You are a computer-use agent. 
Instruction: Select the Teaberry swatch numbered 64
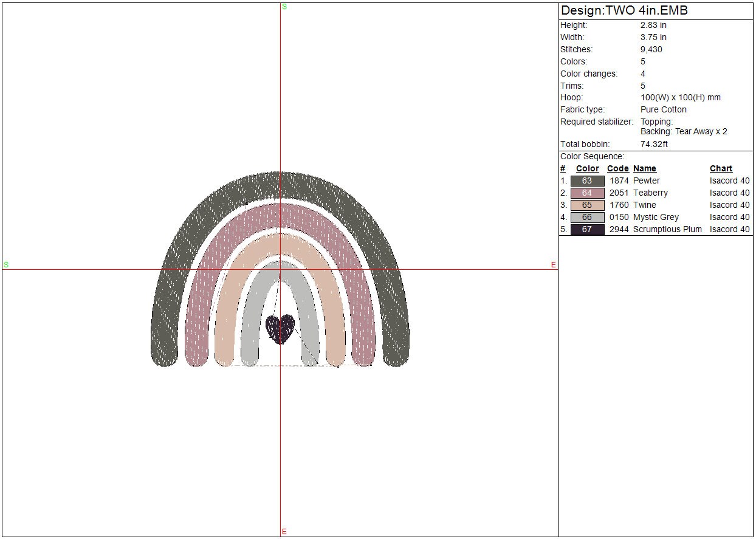pyautogui.click(x=587, y=193)
